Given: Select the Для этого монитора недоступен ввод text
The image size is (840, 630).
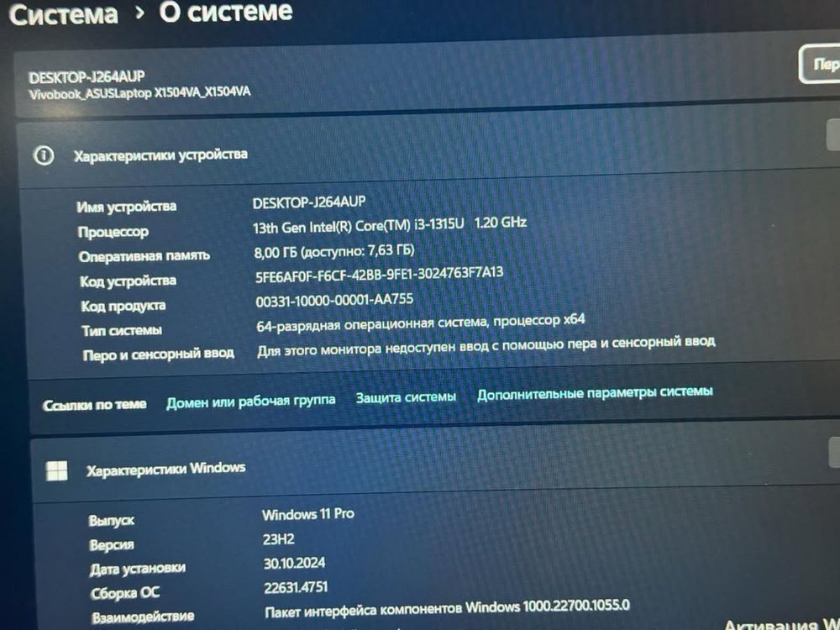Looking at the screenshot, I should click(486, 345).
